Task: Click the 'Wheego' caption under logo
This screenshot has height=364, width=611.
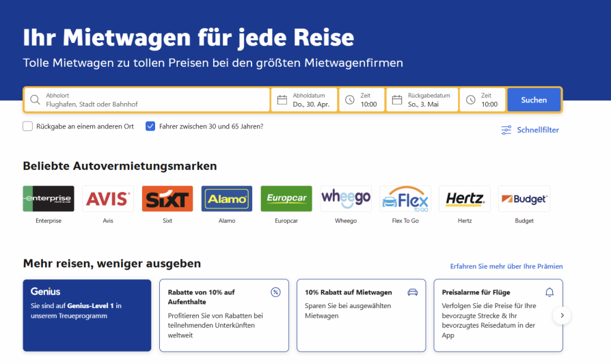Action: [x=346, y=221]
